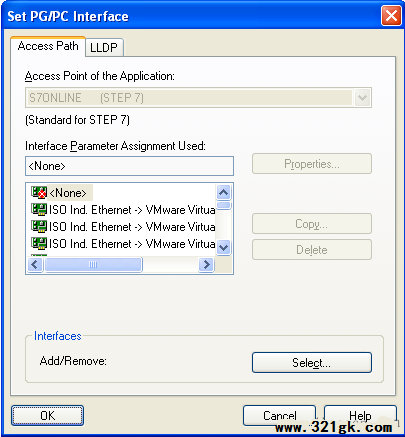This screenshot has width=405, height=437.
Task: Open the S7ONLINE access point dropdown
Action: click(362, 98)
